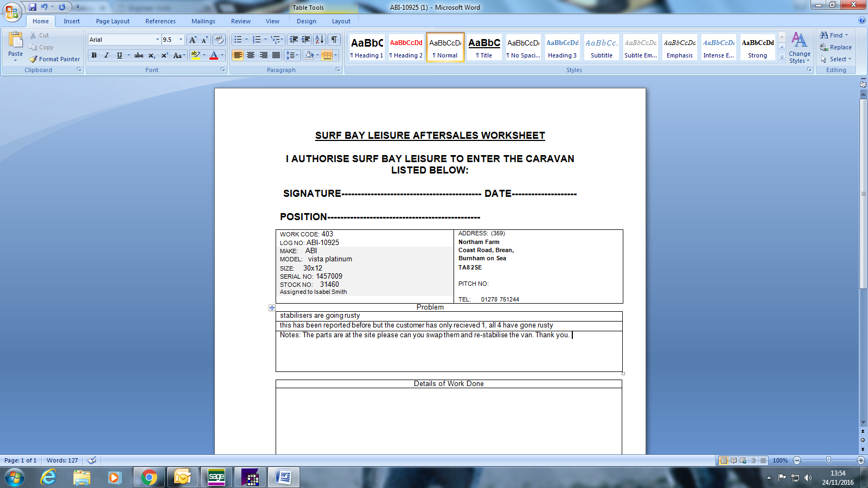Save the document from the Quick Access Toolbar
This screenshot has height=488, width=868.
pos(33,7)
